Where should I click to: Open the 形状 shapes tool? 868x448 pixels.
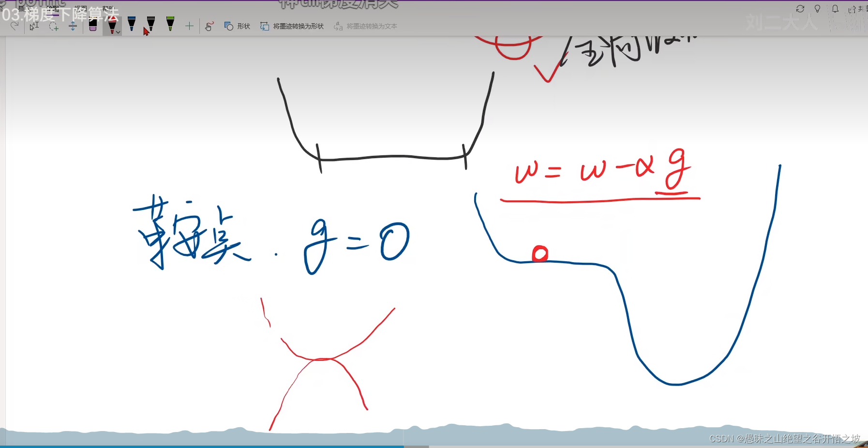click(x=237, y=26)
